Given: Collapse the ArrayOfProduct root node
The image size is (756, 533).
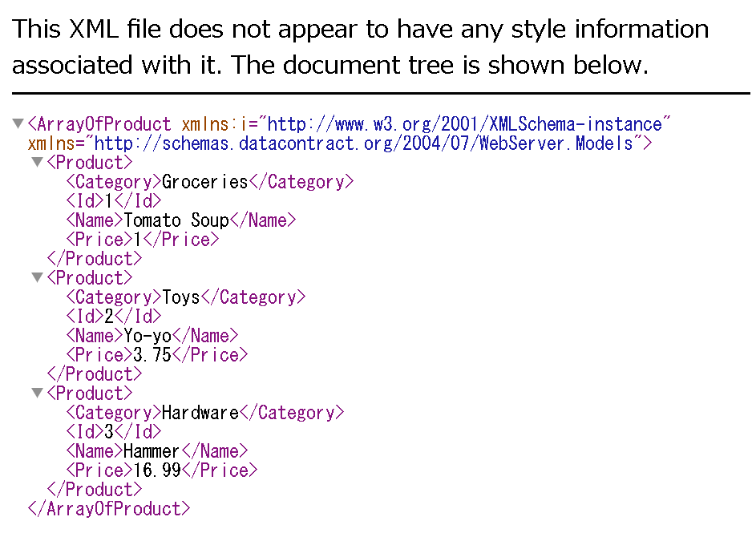Looking at the screenshot, I should (18, 124).
